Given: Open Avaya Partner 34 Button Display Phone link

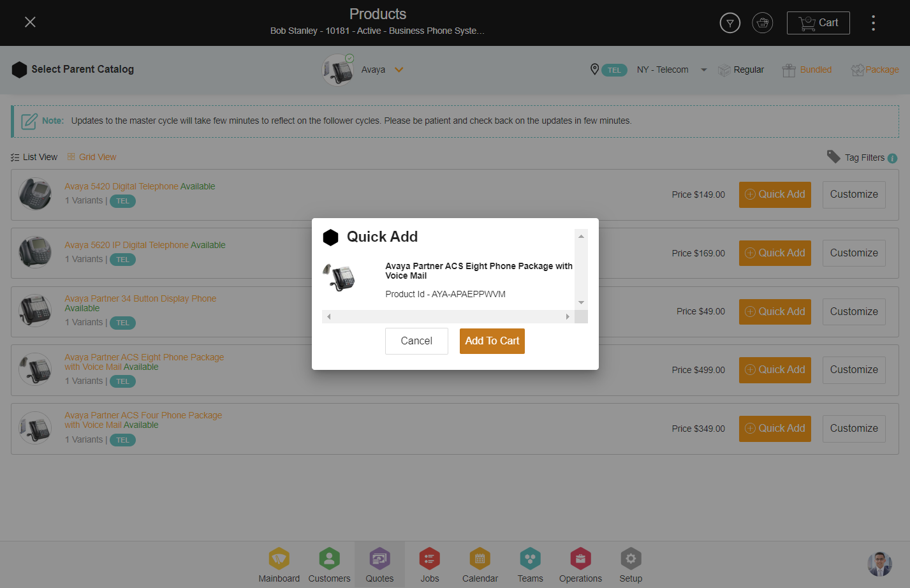Looking at the screenshot, I should (140, 298).
